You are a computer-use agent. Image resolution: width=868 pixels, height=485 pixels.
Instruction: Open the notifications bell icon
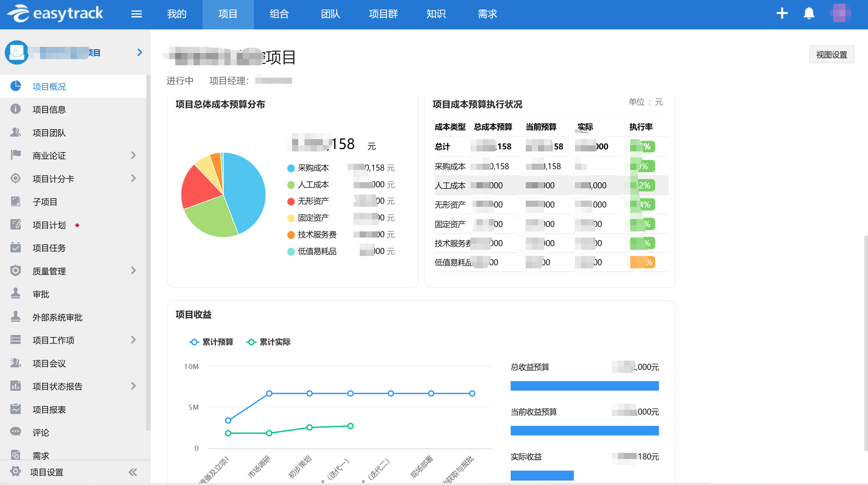[809, 14]
